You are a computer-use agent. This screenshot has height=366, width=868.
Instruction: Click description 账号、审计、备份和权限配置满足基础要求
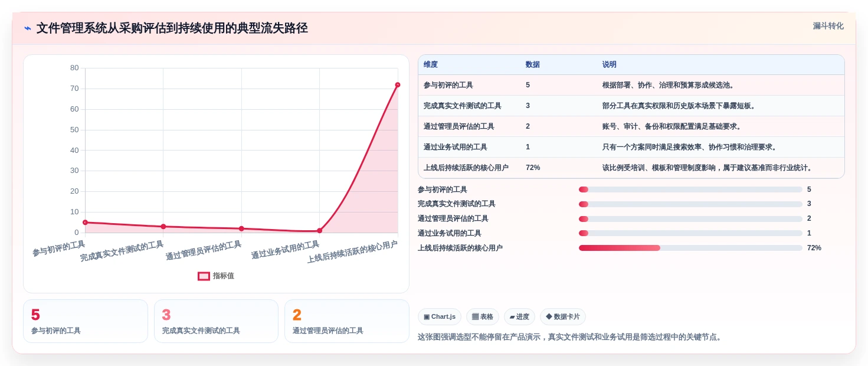click(x=673, y=126)
